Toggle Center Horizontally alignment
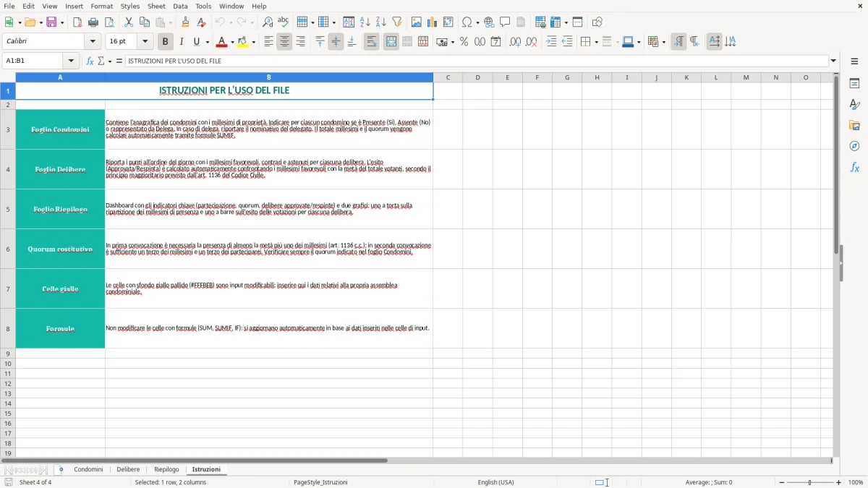This screenshot has height=488, width=868. [284, 42]
